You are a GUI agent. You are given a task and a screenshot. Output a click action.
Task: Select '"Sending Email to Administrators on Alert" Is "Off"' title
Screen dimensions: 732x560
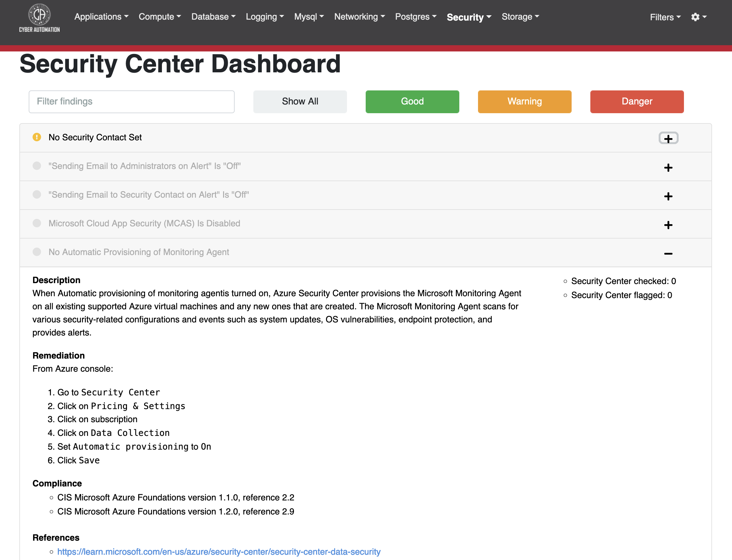pos(144,166)
